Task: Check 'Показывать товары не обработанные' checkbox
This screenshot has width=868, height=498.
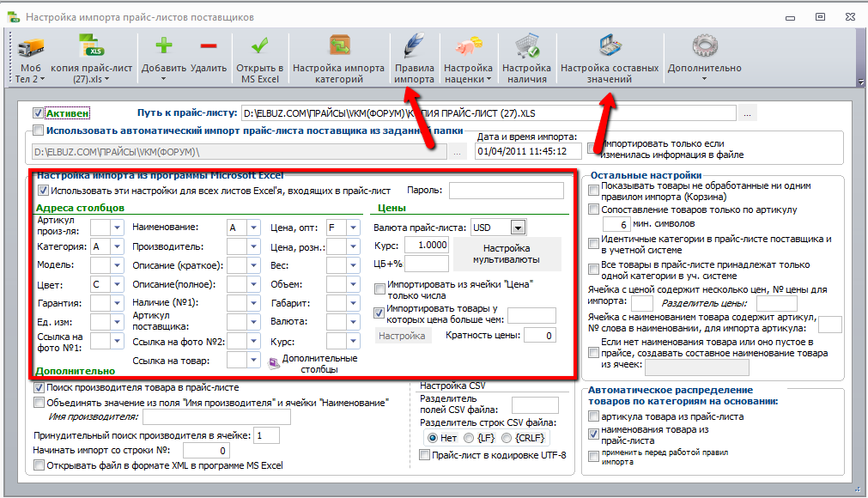Action: (593, 191)
